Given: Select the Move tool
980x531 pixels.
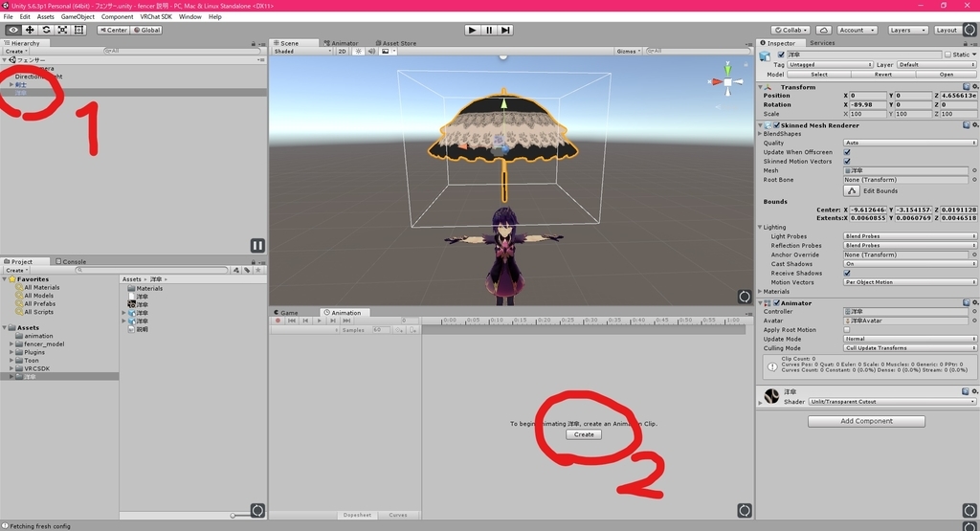Looking at the screenshot, I should (x=30, y=30).
